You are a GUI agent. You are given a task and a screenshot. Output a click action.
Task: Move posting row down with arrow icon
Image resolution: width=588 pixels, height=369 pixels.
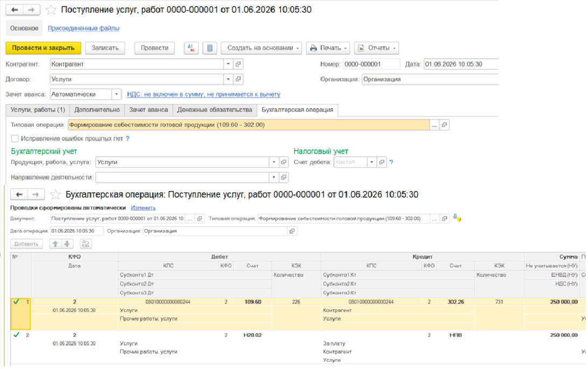coord(67,243)
